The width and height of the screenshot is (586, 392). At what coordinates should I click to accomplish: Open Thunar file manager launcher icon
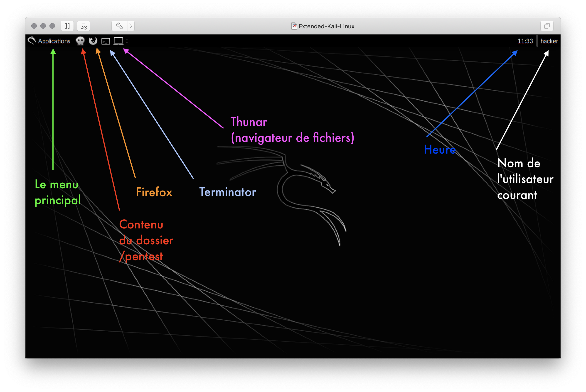(118, 41)
